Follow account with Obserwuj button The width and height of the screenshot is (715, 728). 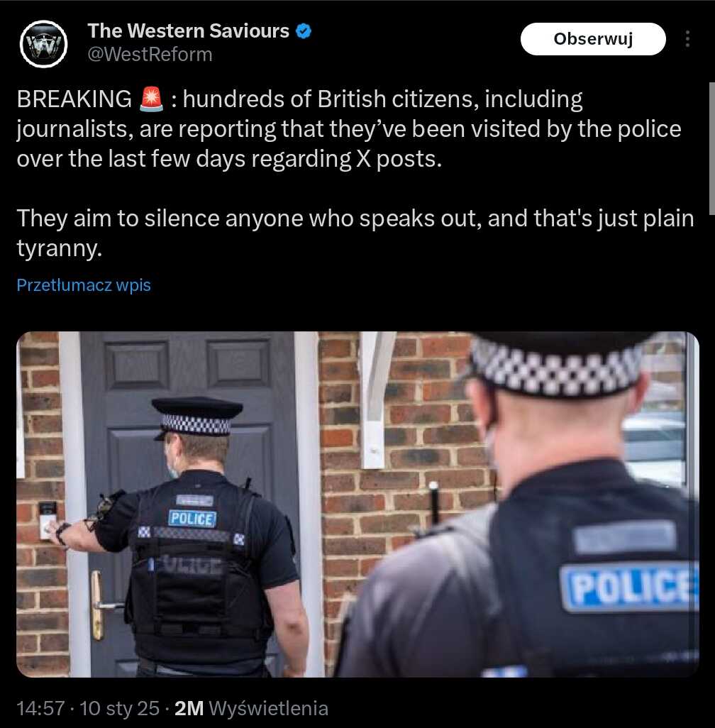(x=593, y=39)
